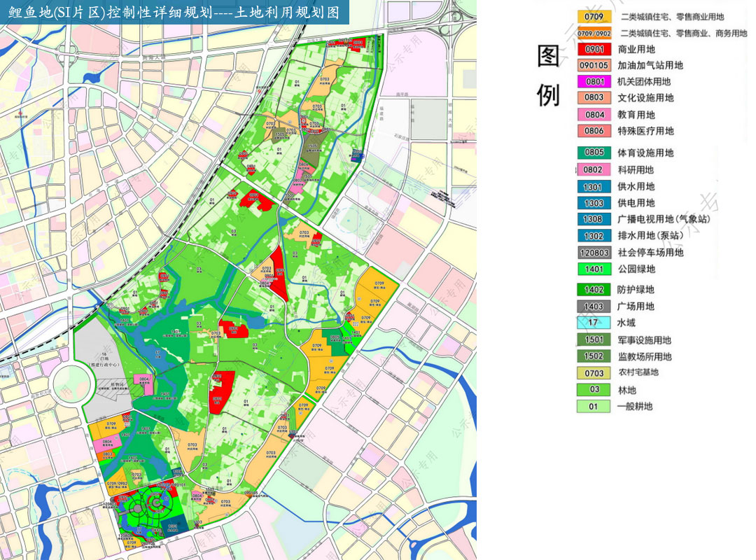Click the 090105 加油加气站用地 legend swatch
This screenshot has height=560, width=756.
point(594,65)
